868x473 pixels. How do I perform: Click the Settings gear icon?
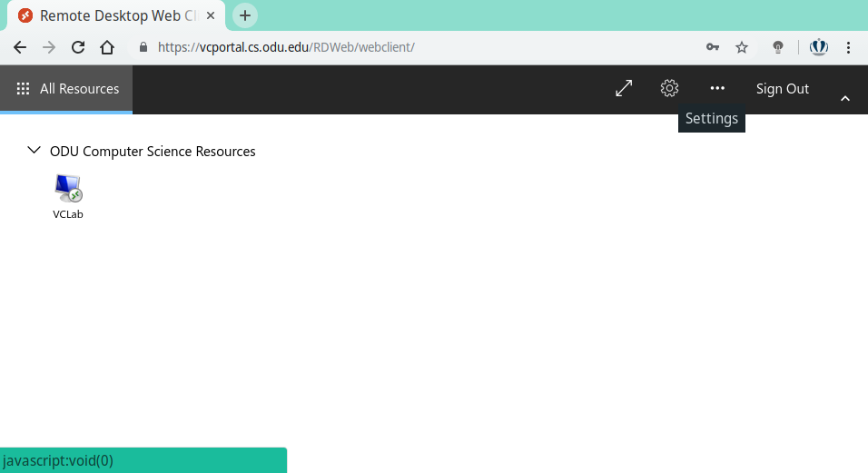(x=669, y=88)
